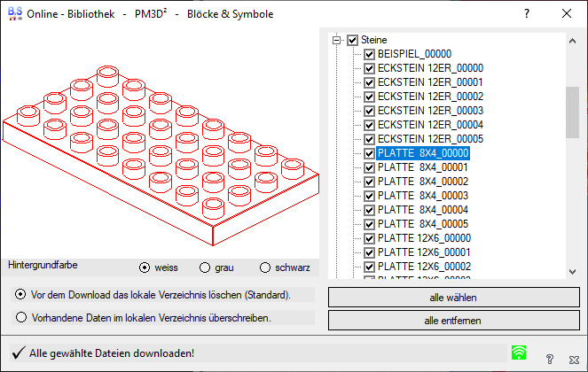Select the PLATTE 8X4_00003 entry
Screen dimensions: 588x372
coord(423,196)
